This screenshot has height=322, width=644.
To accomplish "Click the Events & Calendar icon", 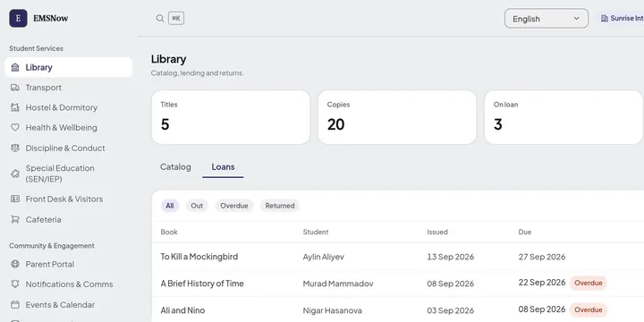I will point(15,305).
